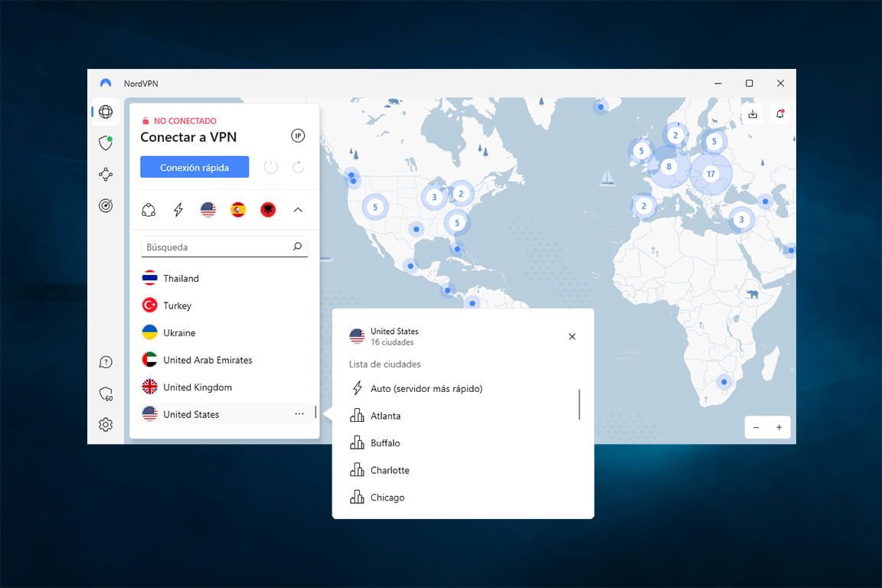Minimize the NordVPN window
The height and width of the screenshot is (588, 882).
coord(717,83)
